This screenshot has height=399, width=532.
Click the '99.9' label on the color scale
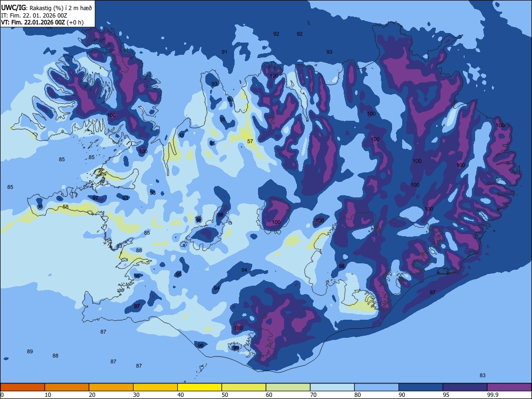coord(493,395)
